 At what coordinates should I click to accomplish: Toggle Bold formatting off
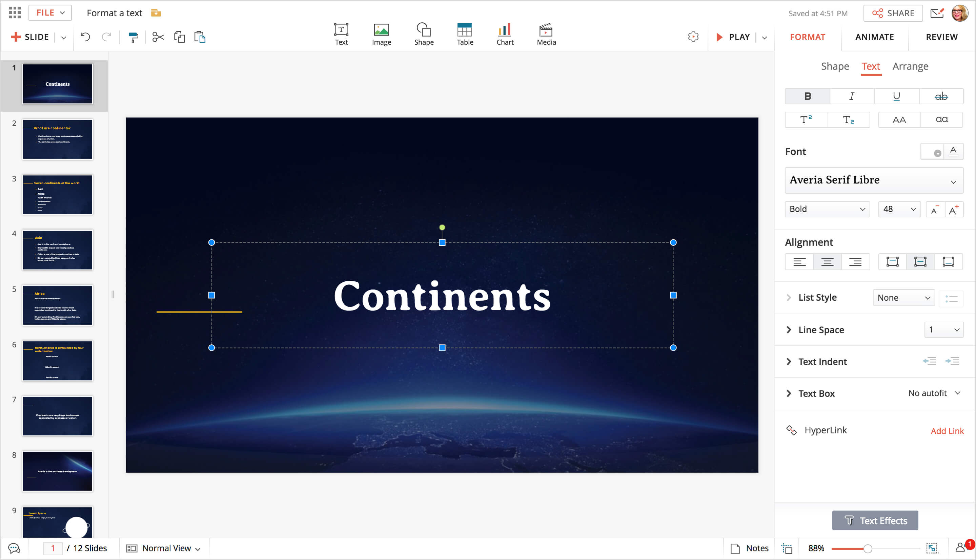click(807, 96)
